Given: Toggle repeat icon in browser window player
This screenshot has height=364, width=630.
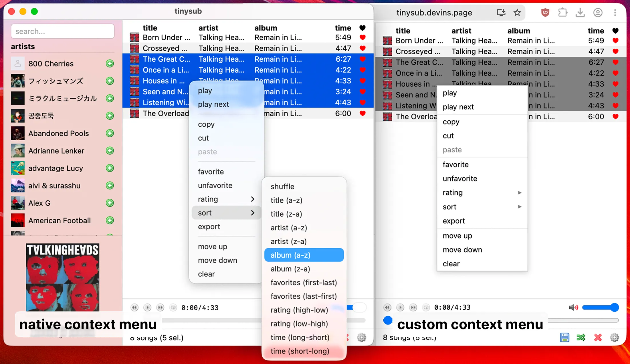Looking at the screenshot, I should point(426,307).
